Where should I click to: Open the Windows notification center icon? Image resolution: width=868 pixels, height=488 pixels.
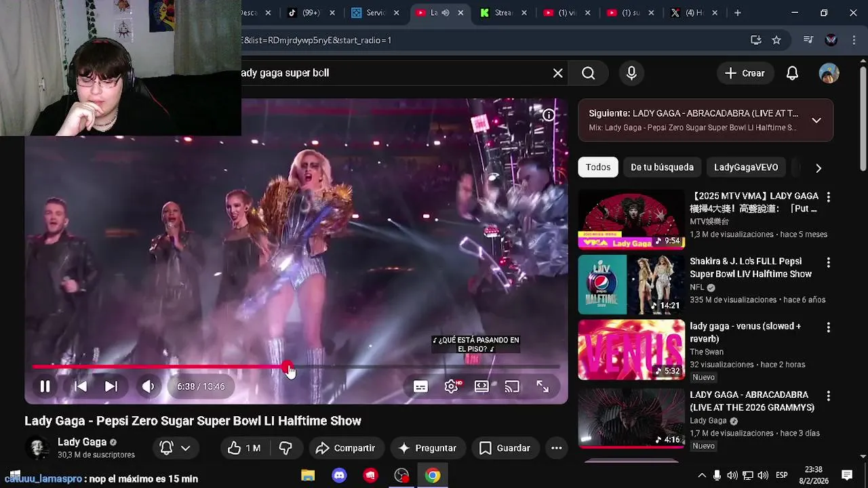point(847,475)
